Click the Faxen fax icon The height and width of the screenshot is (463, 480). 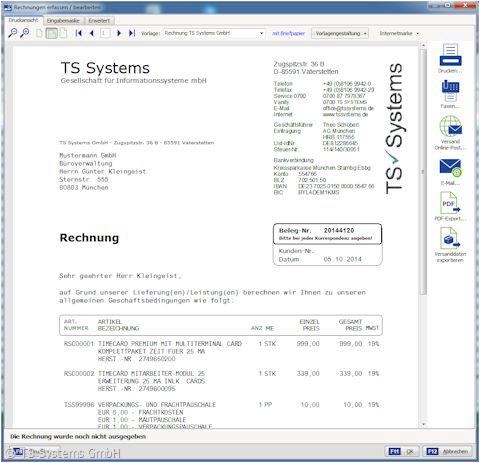(x=450, y=91)
